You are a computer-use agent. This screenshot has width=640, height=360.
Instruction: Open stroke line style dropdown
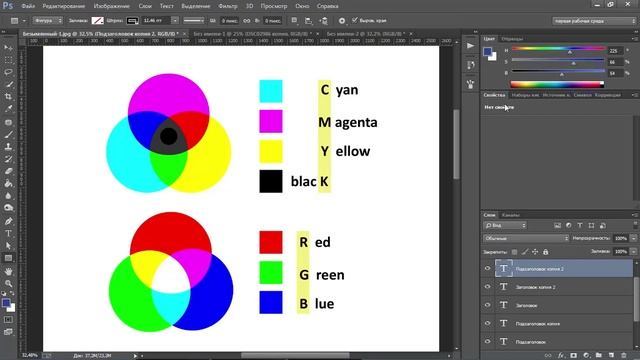pyautogui.click(x=193, y=20)
